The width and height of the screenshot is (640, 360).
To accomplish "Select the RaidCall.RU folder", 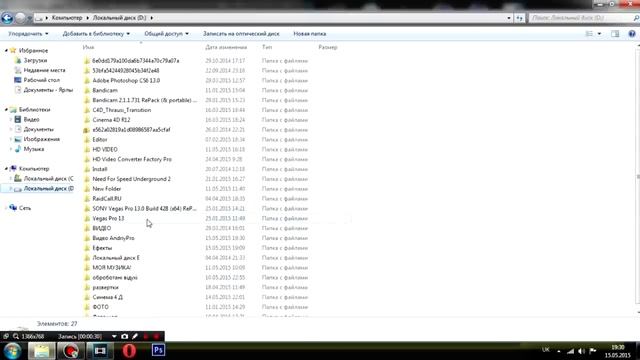I will tap(107, 199).
